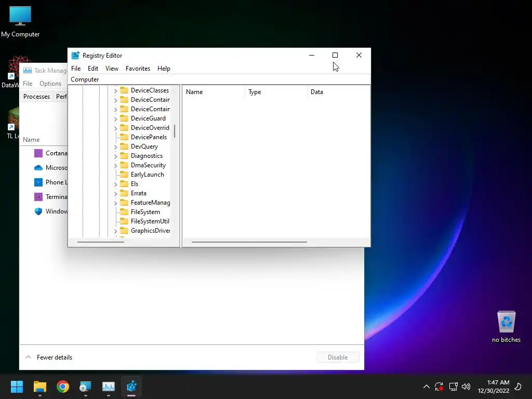Click the DevicePanels folder icon

click(124, 137)
